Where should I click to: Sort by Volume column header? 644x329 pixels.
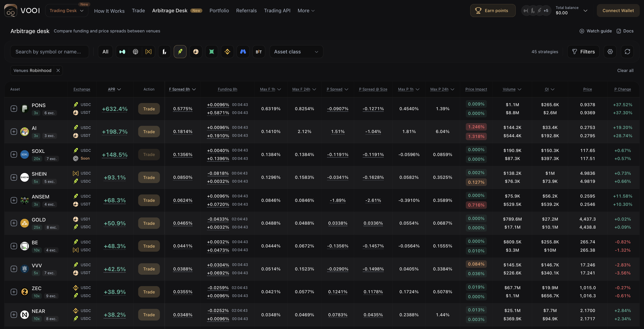click(x=512, y=89)
